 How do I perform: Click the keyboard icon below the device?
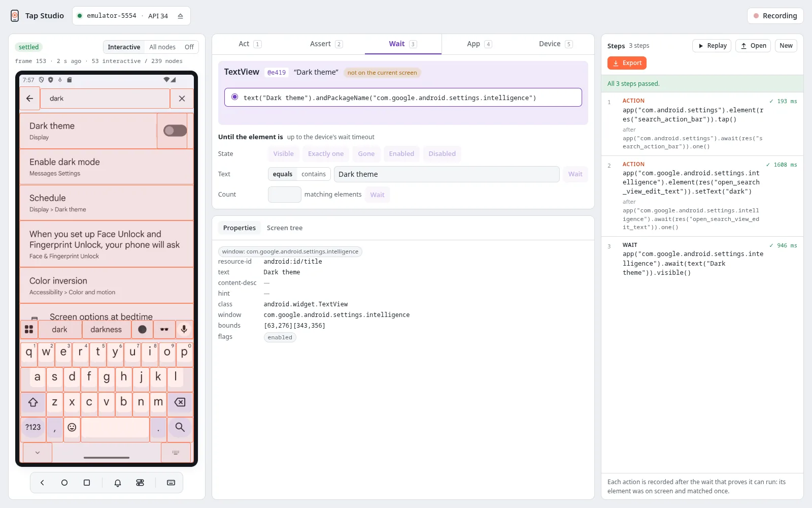click(171, 483)
